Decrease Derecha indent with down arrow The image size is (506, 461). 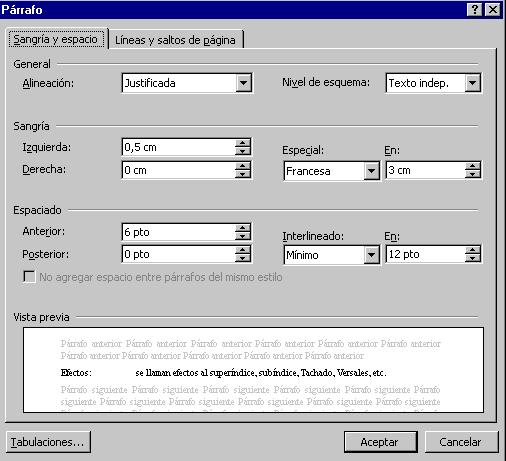[x=242, y=174]
